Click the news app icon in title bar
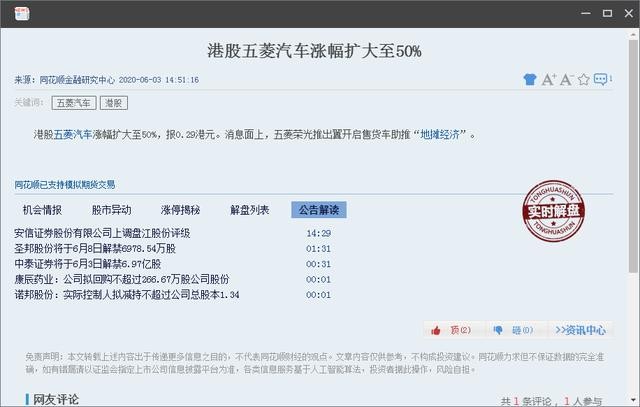Viewport: 640px width, 407px height. point(22,13)
